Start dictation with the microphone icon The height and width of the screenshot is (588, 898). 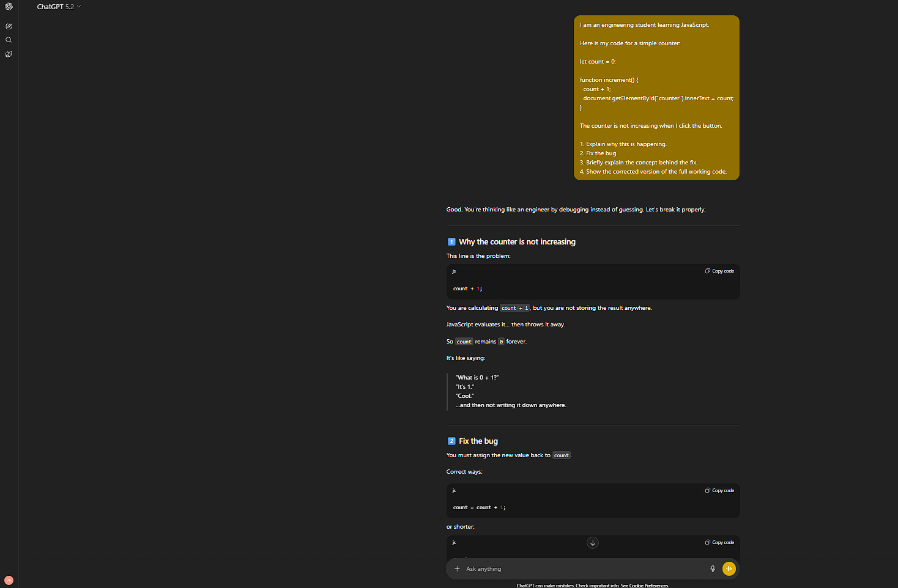(712, 568)
